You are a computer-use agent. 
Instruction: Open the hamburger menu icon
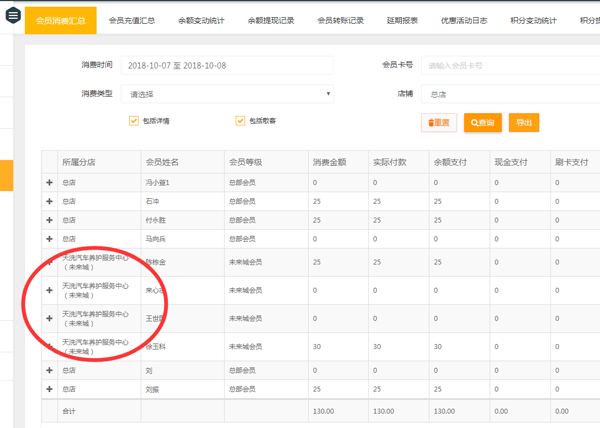coord(12,16)
